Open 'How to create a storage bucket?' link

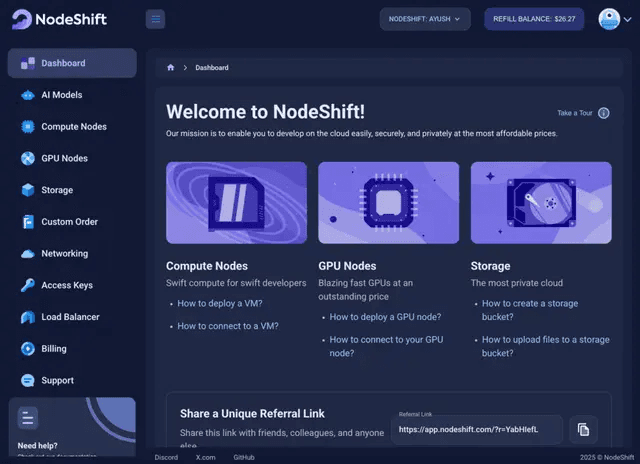point(530,310)
